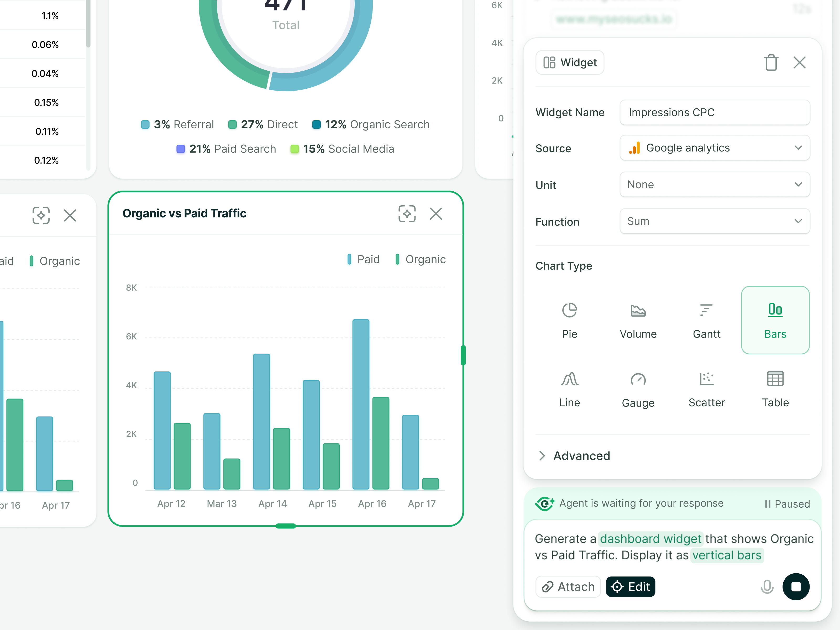Screen dimensions: 840x630
Task: Open the Source dropdown showing Google analytics
Action: pyautogui.click(x=714, y=148)
